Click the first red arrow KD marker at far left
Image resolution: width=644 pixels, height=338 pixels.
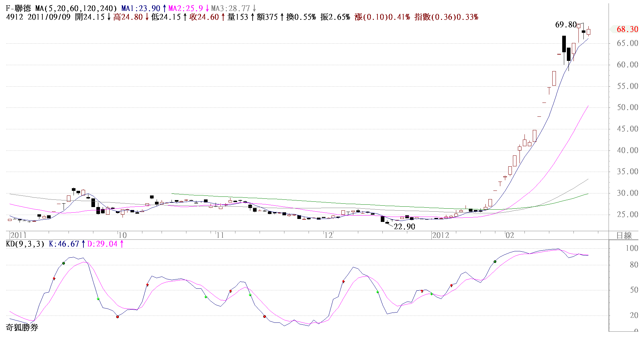click(x=54, y=278)
